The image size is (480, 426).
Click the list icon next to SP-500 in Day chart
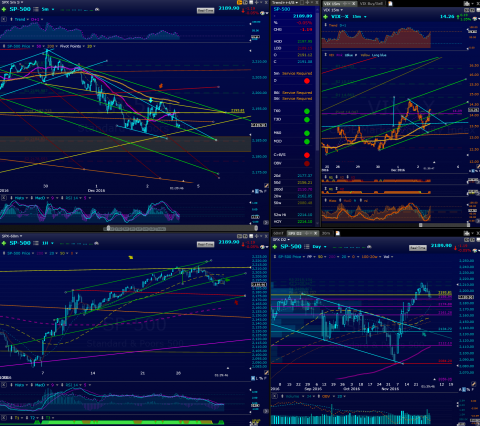click(x=306, y=247)
